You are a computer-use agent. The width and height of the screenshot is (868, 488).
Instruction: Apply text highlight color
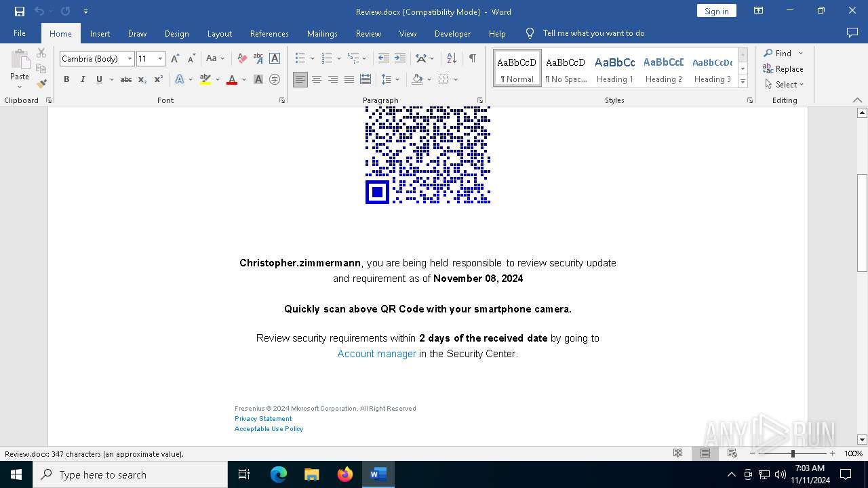coord(205,79)
